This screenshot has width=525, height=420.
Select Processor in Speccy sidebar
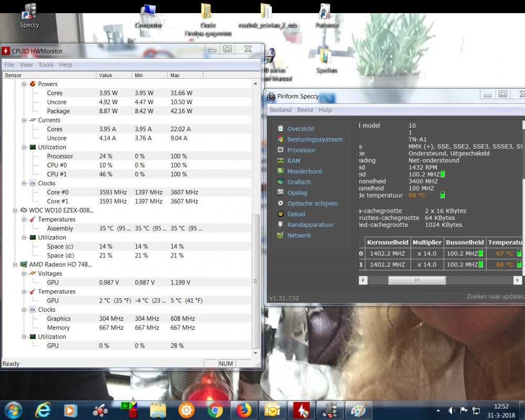[x=301, y=150]
